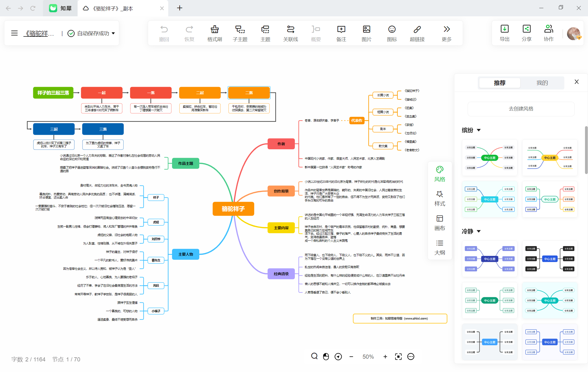Apply the 缤纷 yellow center theme
The width and height of the screenshot is (588, 372).
[x=550, y=157]
